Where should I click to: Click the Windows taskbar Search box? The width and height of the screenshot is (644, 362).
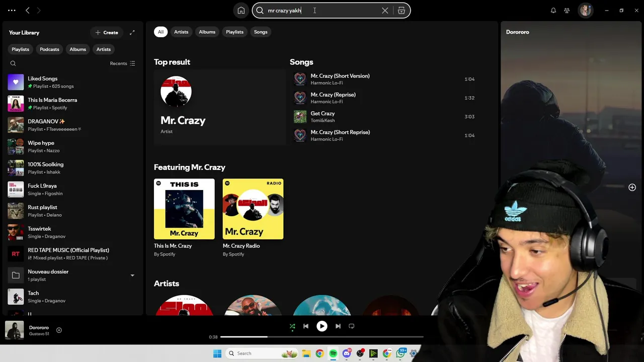pos(261,353)
